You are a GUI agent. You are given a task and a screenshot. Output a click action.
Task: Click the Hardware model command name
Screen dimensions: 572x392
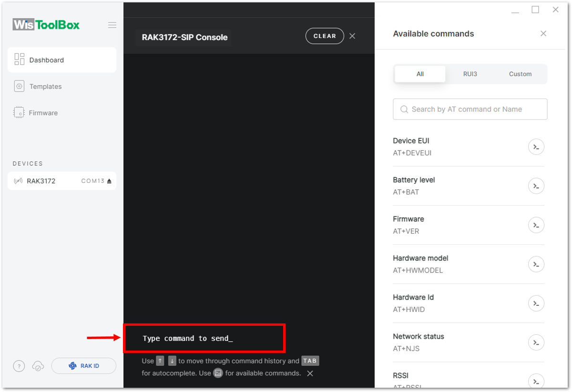click(420, 258)
